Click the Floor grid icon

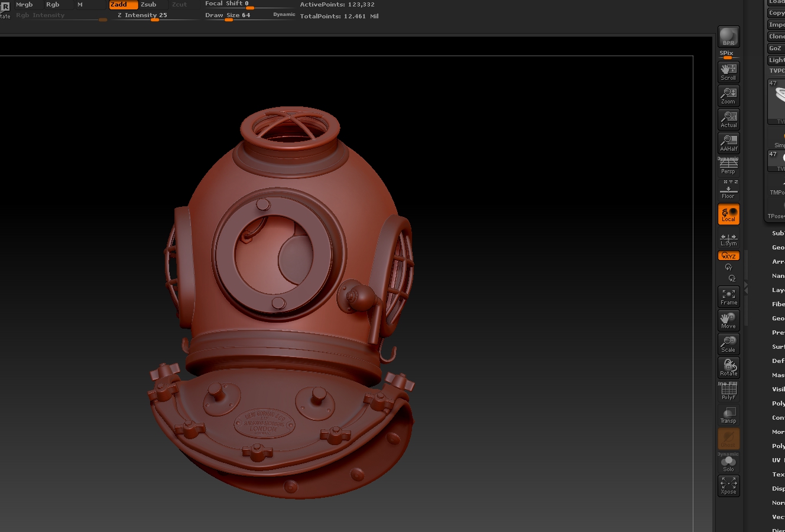tap(728, 190)
